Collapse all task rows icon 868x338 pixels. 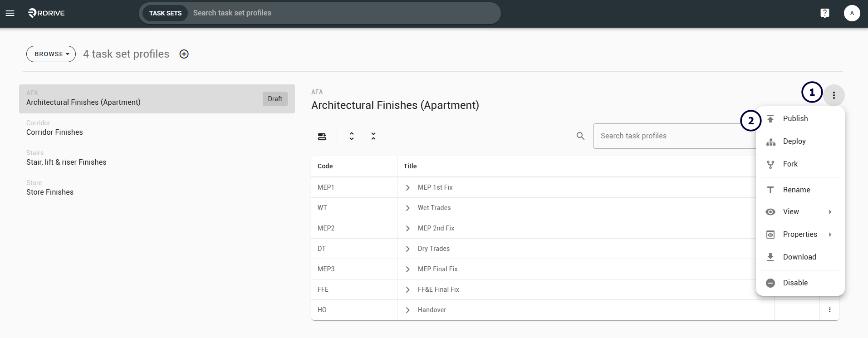[373, 136]
